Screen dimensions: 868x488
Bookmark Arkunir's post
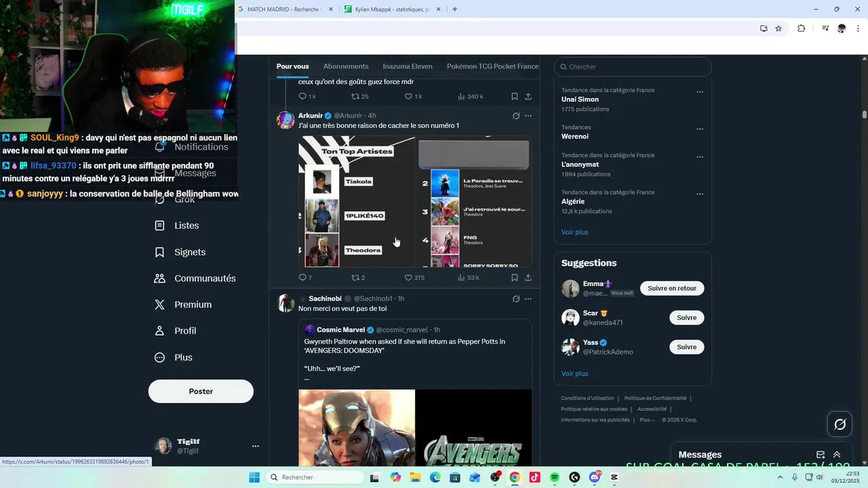(515, 277)
